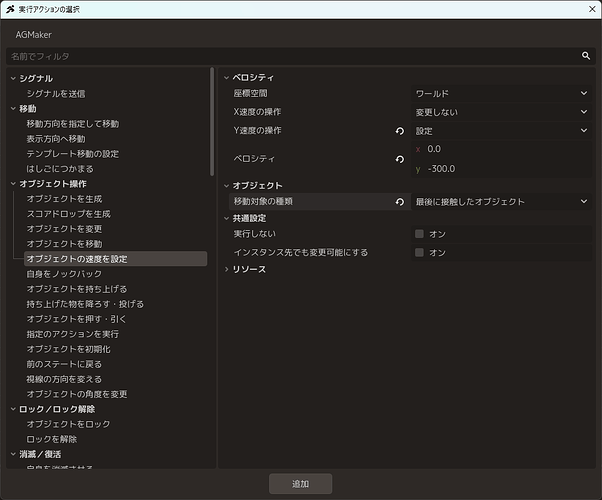Edit the velocity y value -300.0
602x500 pixels.
click(501, 169)
